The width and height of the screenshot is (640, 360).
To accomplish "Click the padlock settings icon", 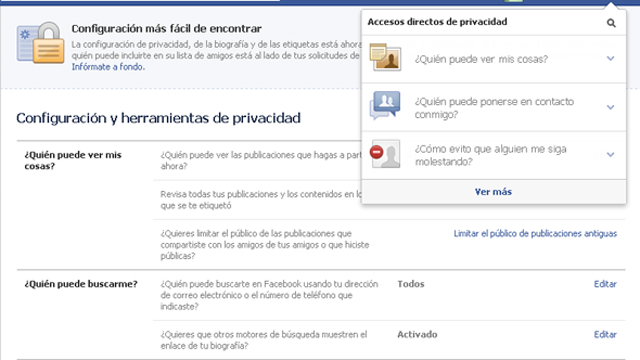I will [x=40, y=43].
